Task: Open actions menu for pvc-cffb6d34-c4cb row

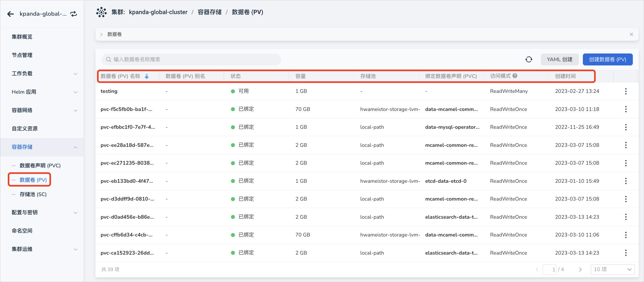Action: pyautogui.click(x=626, y=235)
